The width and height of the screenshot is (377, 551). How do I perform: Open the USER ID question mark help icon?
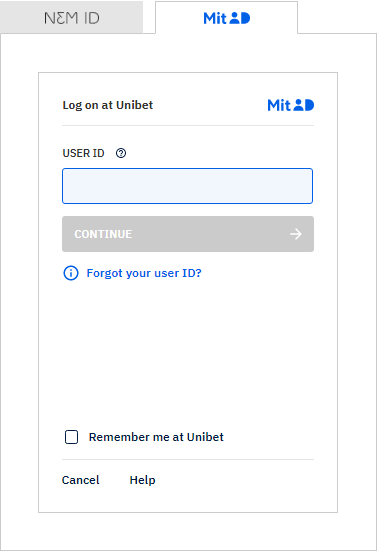[121, 153]
